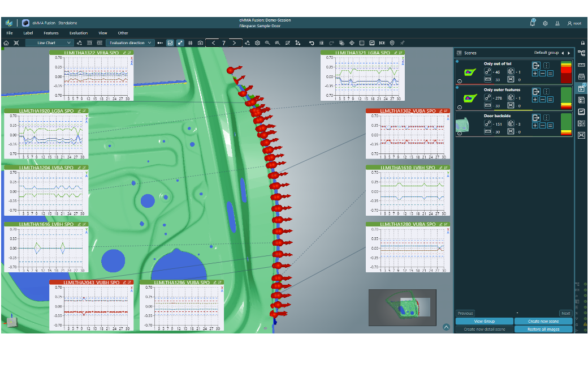Click the camera snapshot icon in toolbar

point(200,42)
